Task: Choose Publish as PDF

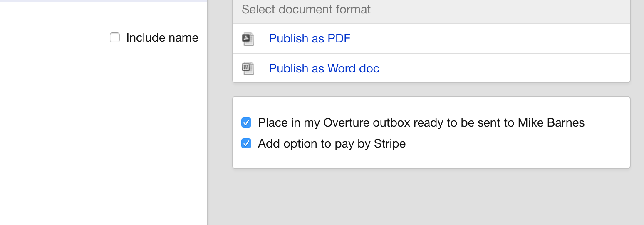Action: coord(310,38)
